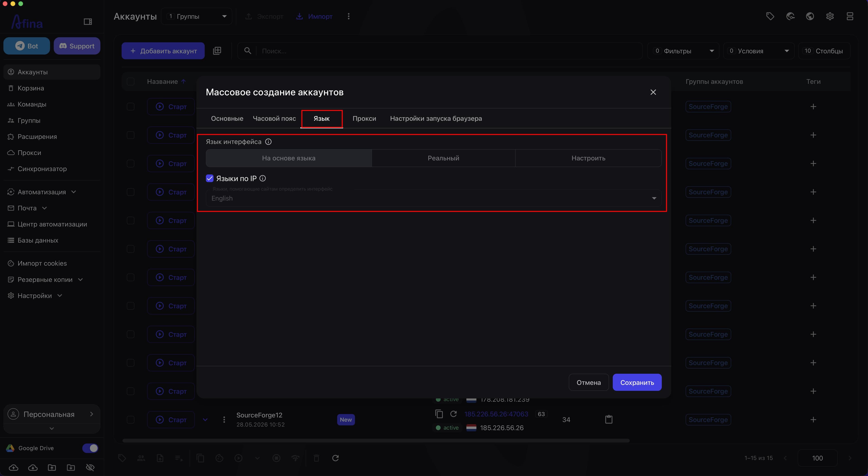Click the info icon beside Языки по IP
Viewport: 868px width, 476px height.
pos(262,178)
